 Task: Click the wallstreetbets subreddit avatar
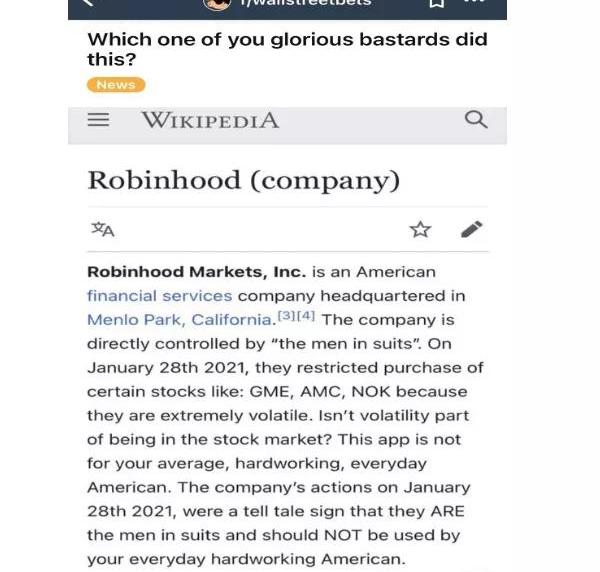pyautogui.click(x=217, y=3)
